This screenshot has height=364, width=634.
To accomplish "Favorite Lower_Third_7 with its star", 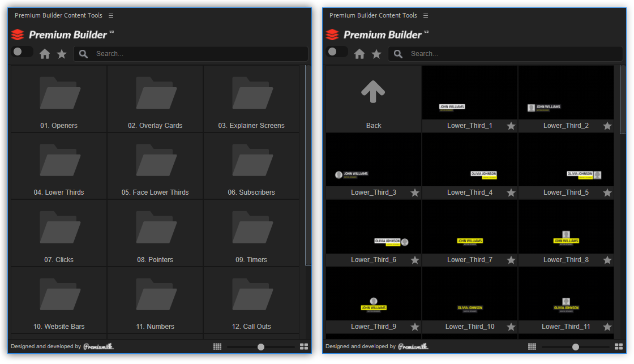I will (x=511, y=260).
